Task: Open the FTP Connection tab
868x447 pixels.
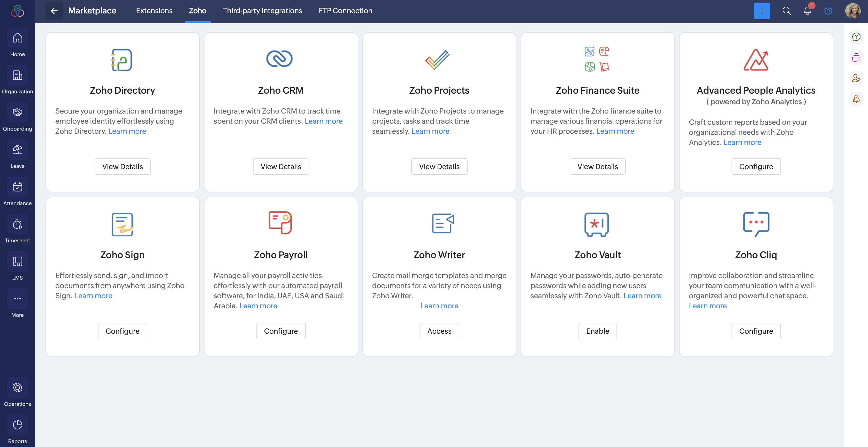Action: 345,11
